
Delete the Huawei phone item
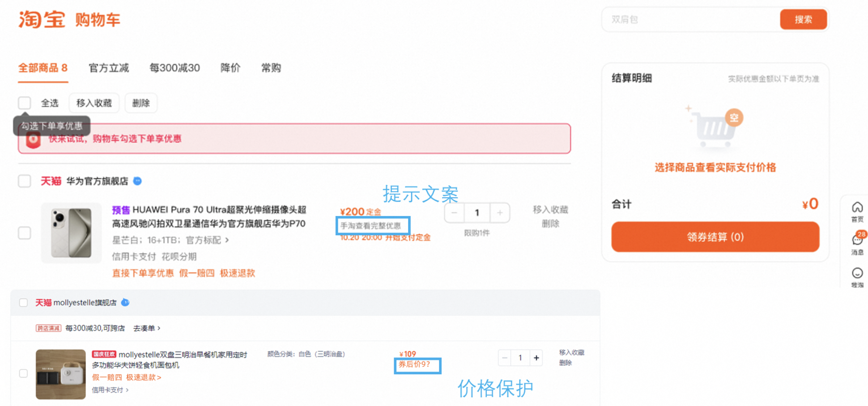coord(550,224)
